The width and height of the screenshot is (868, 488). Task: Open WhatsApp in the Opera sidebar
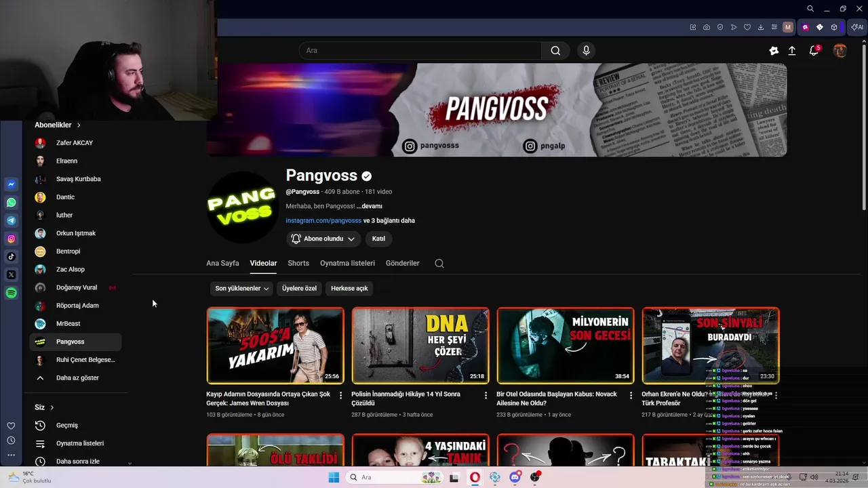click(12, 203)
